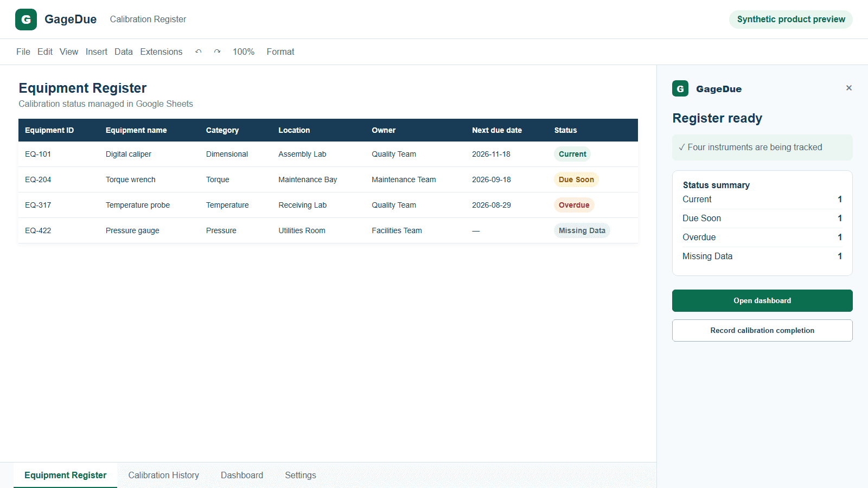Switch to the Dashboard sheet tab

(x=242, y=475)
